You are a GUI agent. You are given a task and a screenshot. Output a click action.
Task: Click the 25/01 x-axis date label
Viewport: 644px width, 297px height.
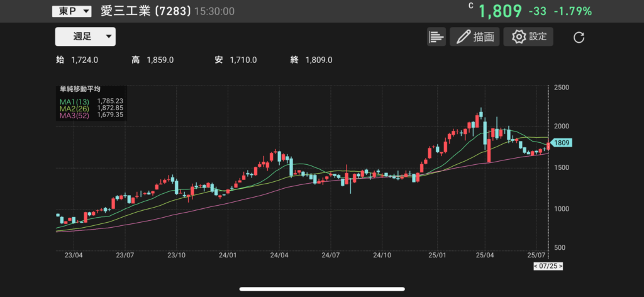coord(438,255)
